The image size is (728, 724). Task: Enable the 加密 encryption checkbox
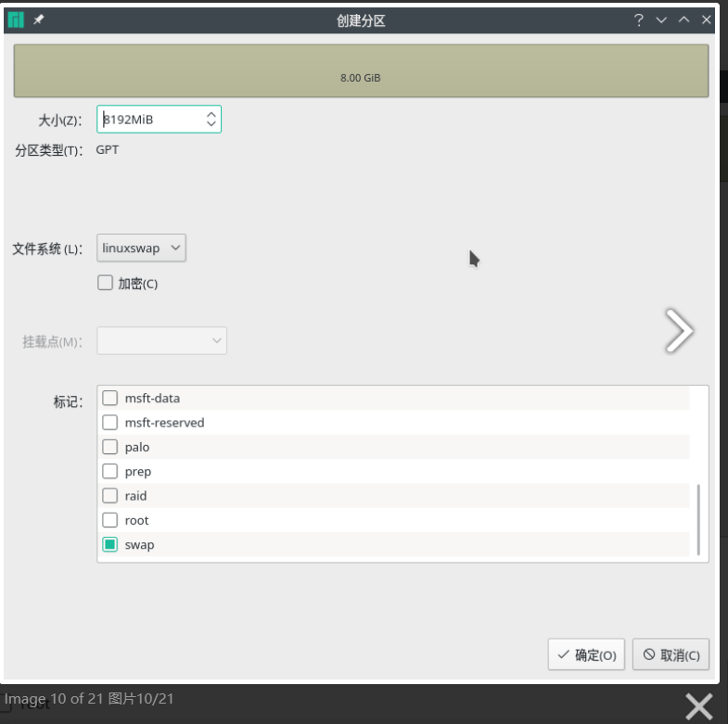105,283
